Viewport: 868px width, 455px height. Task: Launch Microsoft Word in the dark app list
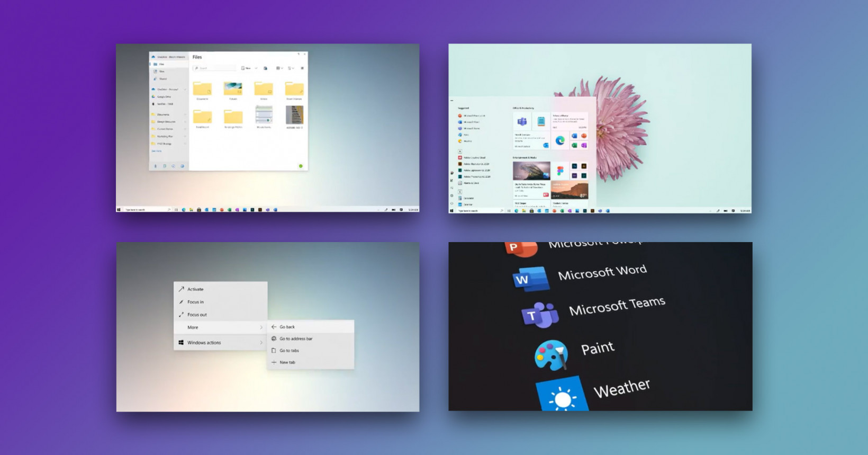coord(580,276)
